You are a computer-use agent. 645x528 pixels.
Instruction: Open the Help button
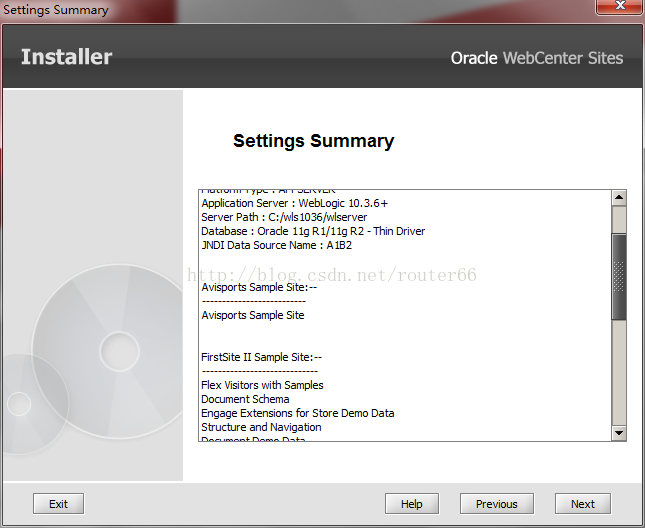coord(412,504)
